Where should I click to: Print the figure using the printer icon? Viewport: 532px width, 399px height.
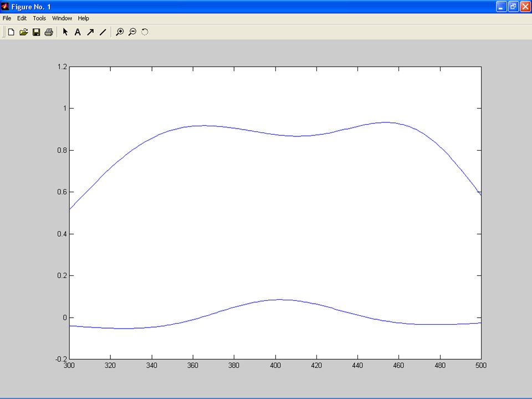[x=49, y=32]
